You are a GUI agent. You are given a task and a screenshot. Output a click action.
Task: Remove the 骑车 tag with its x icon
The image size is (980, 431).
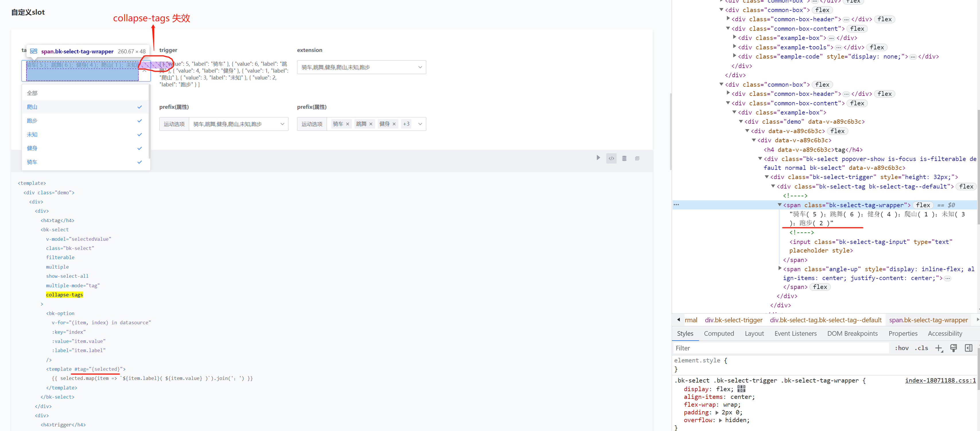(347, 124)
